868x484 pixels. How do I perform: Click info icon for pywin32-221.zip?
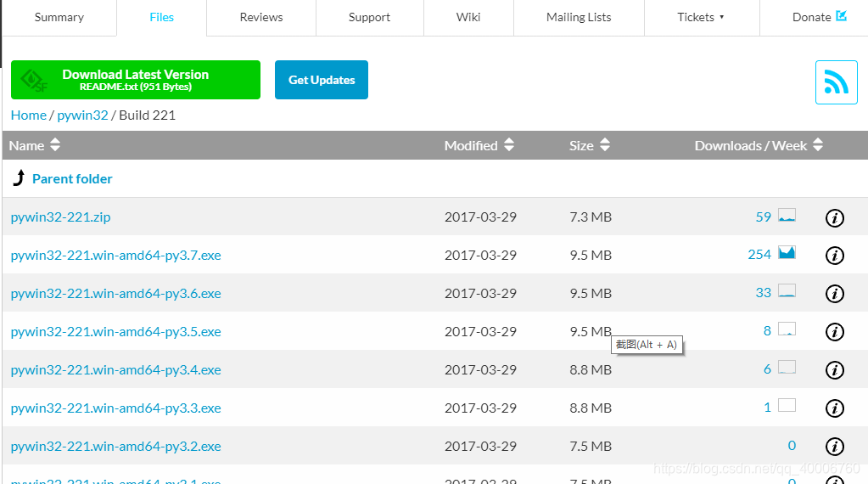tap(834, 217)
